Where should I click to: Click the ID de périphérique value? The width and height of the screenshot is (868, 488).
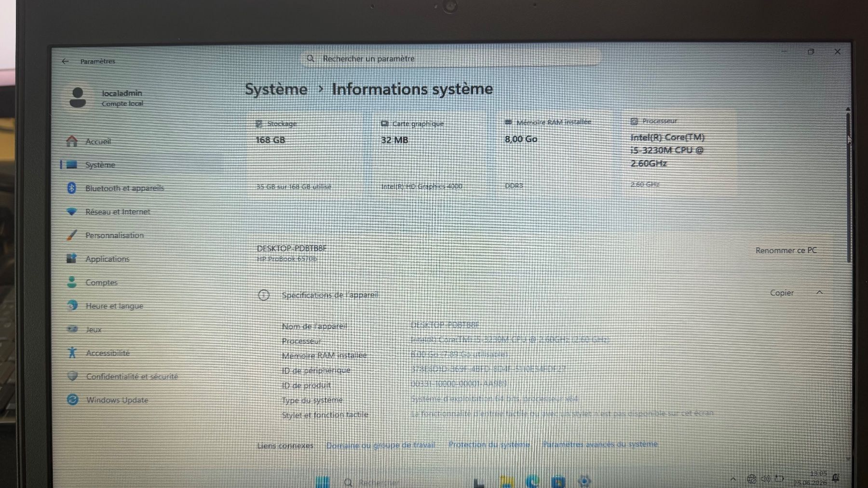click(488, 369)
